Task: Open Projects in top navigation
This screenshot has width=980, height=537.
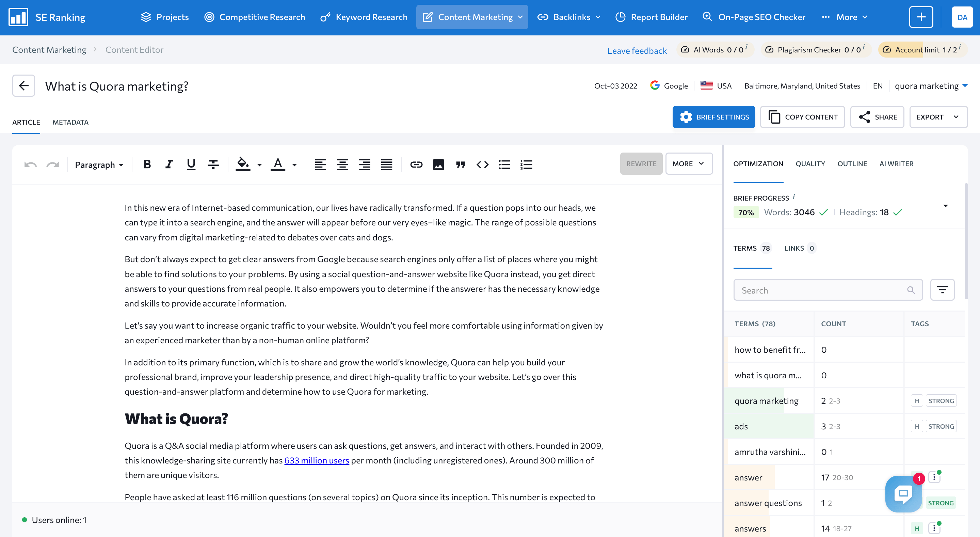Action: coord(164,17)
